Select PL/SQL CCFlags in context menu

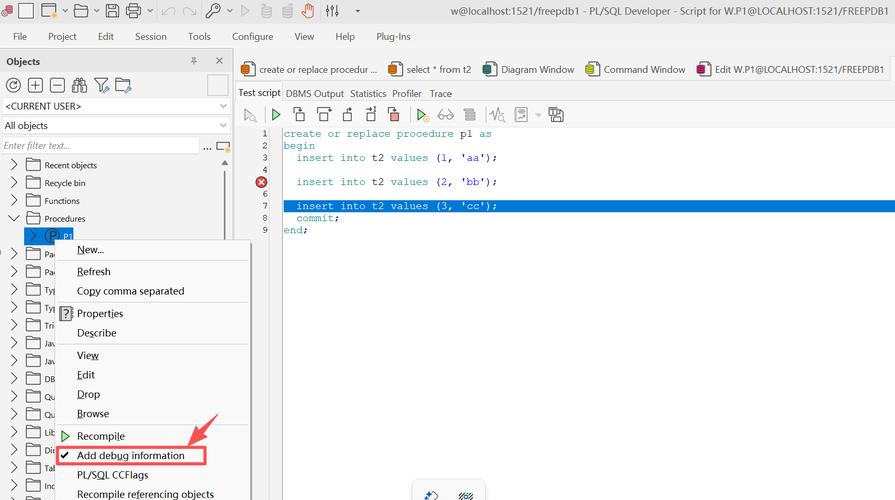[112, 475]
